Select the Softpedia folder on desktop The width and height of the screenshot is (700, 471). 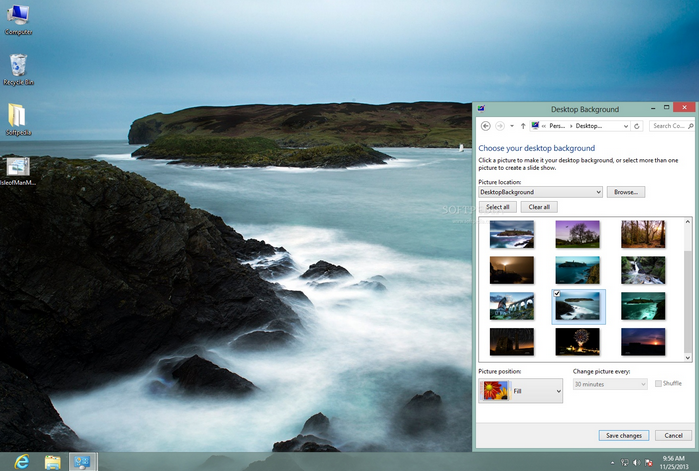click(18, 119)
